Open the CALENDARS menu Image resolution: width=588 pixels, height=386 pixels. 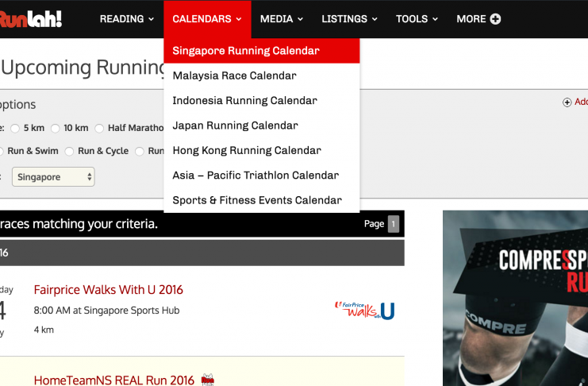tap(207, 19)
